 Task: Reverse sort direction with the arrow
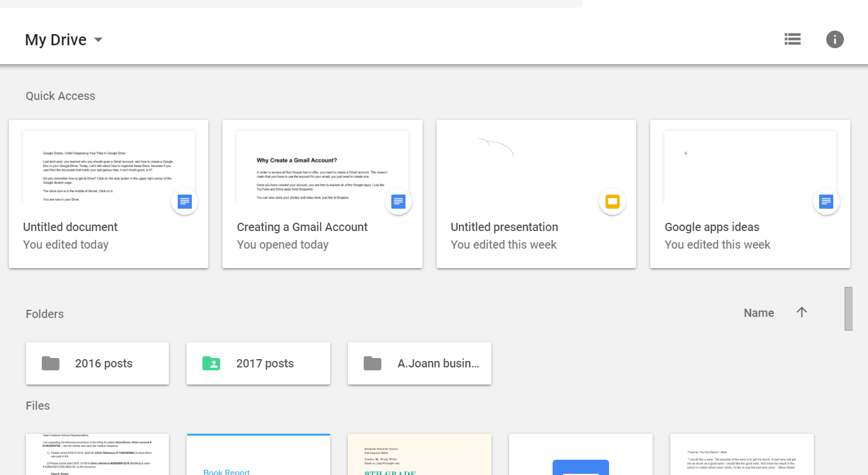coord(802,312)
